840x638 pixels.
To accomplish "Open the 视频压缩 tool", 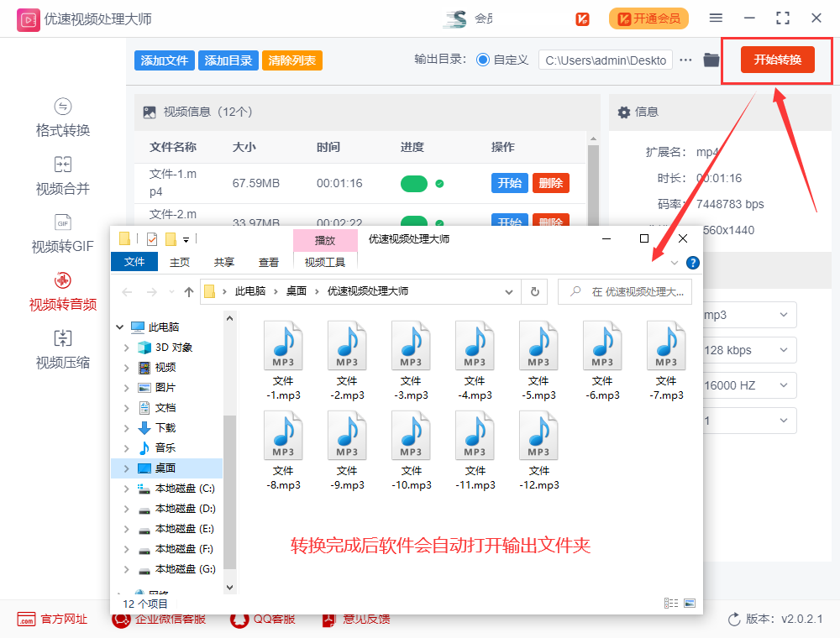I will (62, 348).
